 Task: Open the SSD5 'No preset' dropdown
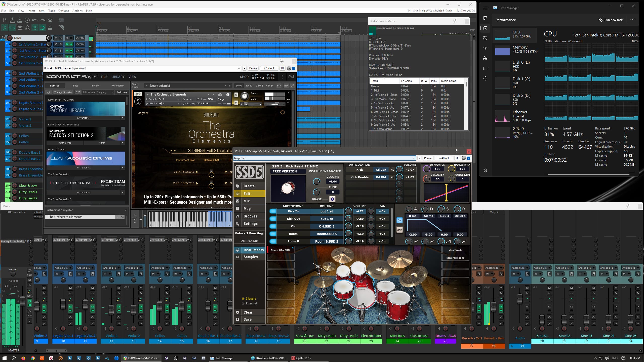pyautogui.click(x=413, y=158)
